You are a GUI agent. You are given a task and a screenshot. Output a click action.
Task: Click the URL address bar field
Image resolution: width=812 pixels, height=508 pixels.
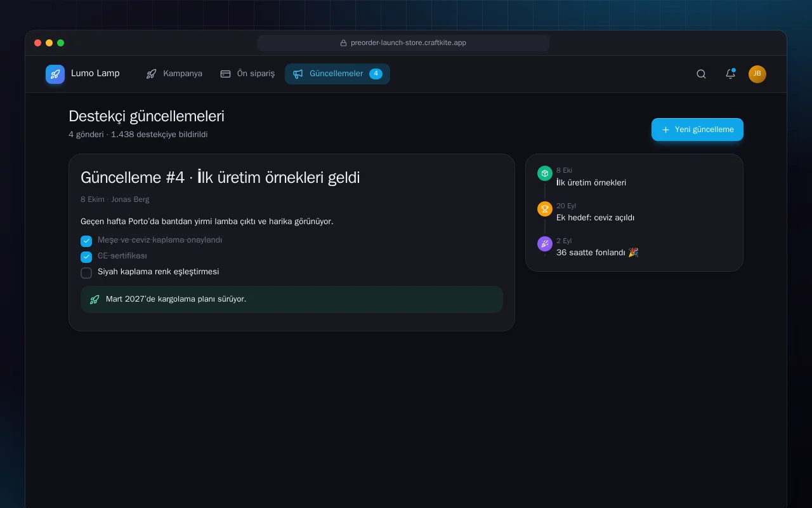point(403,43)
